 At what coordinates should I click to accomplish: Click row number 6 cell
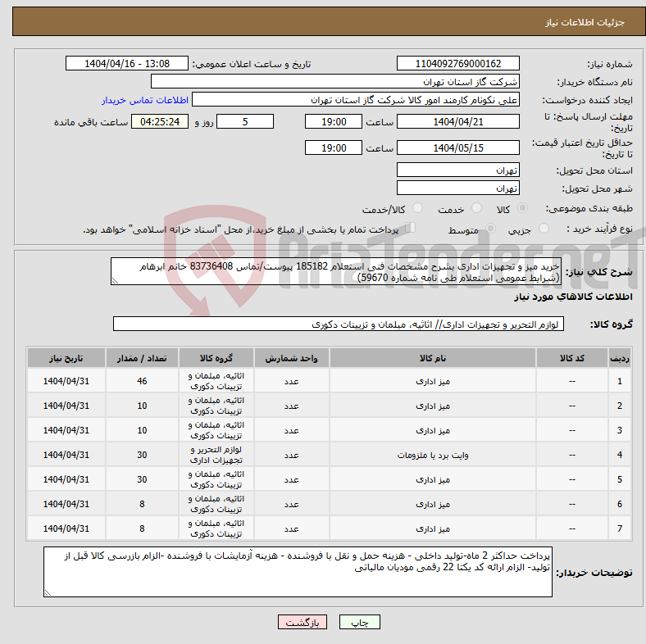coord(619,504)
